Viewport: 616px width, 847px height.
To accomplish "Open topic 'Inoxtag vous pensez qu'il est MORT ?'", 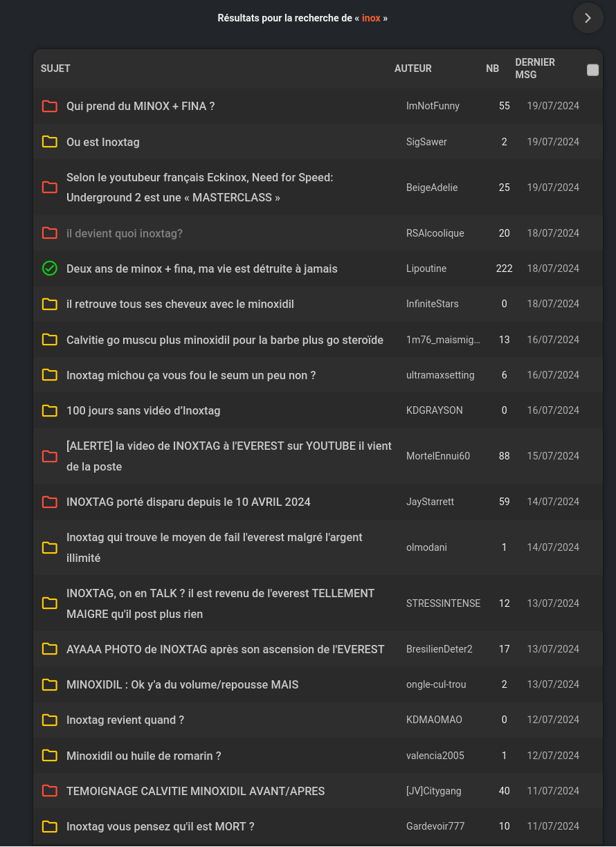I will [161, 826].
